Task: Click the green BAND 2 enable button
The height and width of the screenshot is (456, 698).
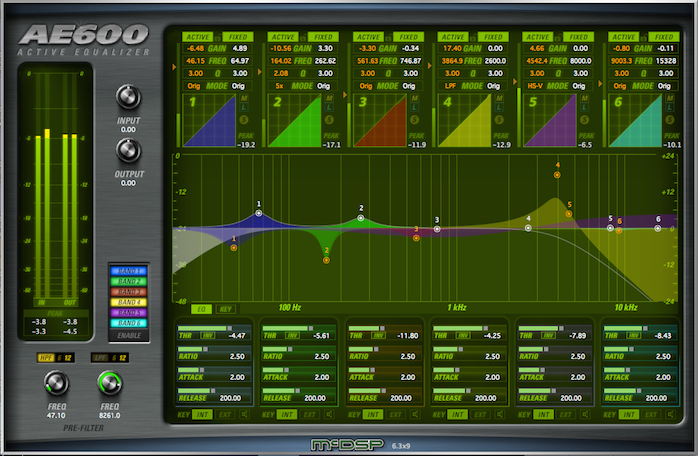Action: point(129,281)
